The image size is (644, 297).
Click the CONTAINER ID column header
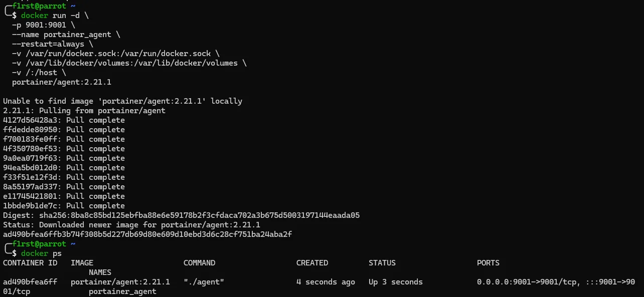(30, 263)
